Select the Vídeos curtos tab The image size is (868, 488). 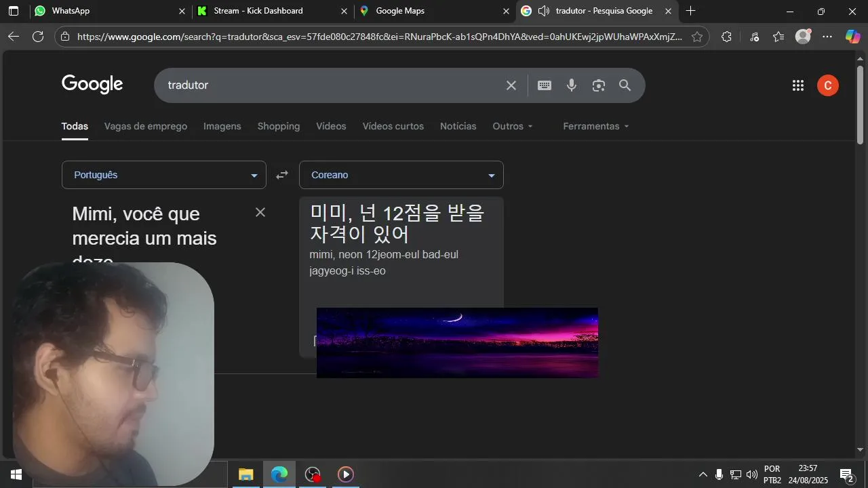point(393,126)
